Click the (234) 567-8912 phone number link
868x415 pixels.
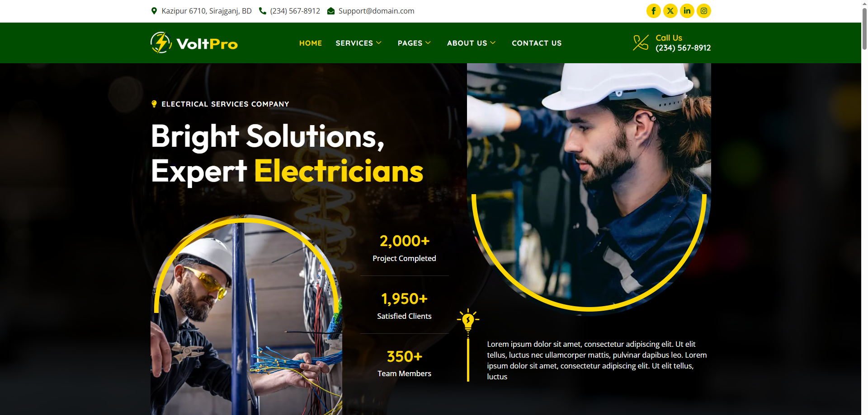295,10
